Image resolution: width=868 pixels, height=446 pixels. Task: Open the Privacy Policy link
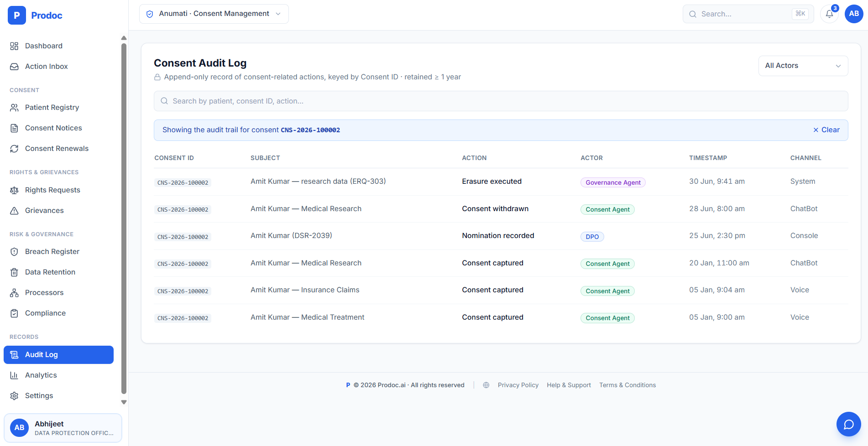[518, 385]
